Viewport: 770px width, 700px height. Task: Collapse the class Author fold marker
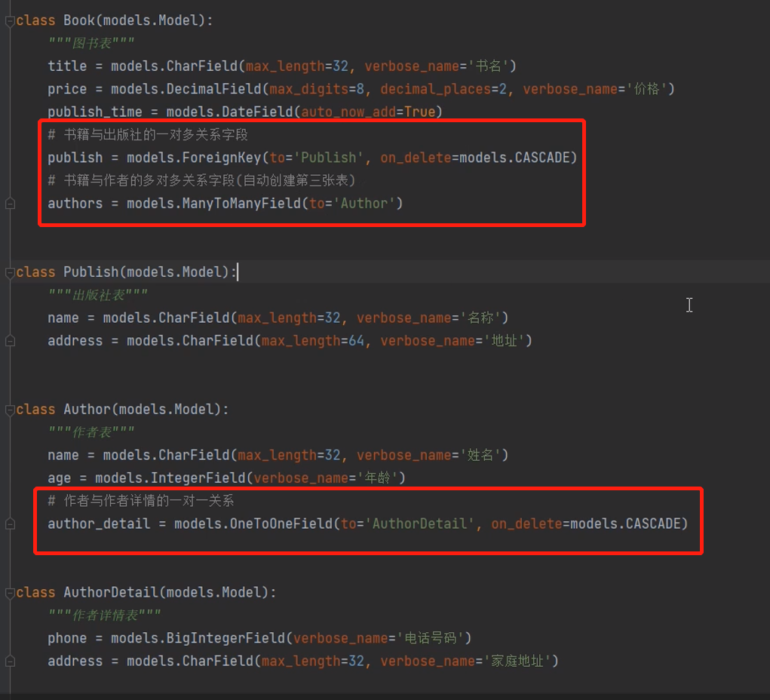[x=10, y=409]
